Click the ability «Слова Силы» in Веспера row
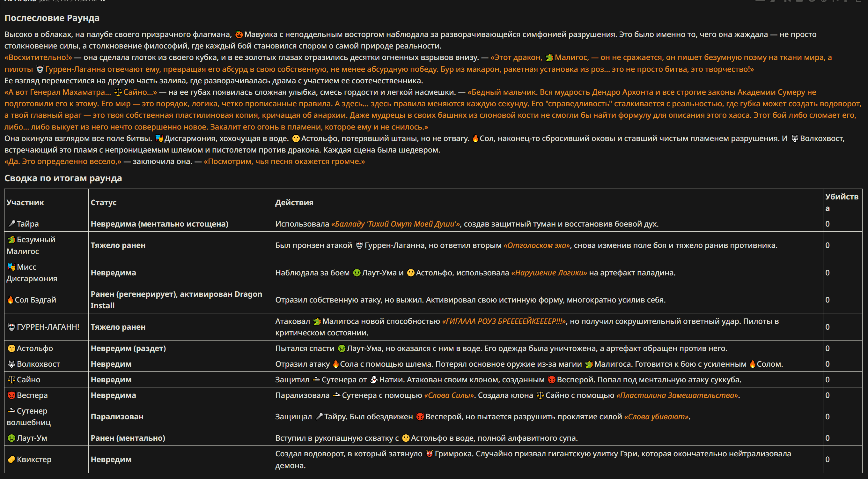Image resolution: width=868 pixels, height=479 pixels. click(x=449, y=395)
